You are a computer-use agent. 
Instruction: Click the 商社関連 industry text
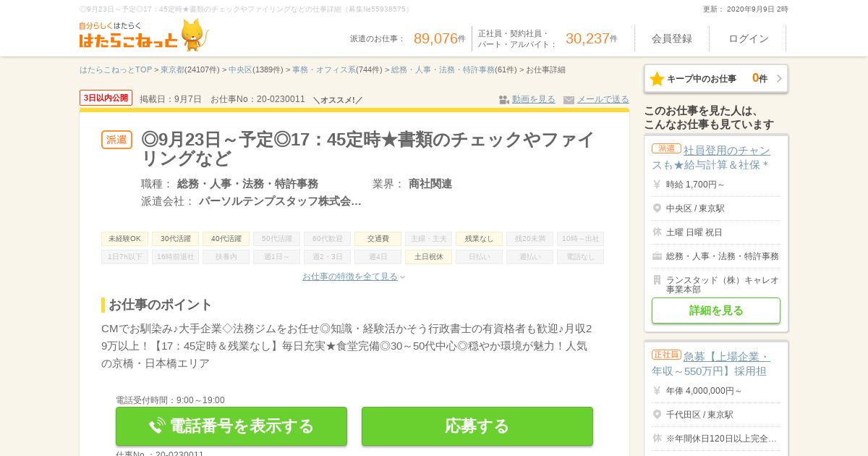pyautogui.click(x=430, y=184)
